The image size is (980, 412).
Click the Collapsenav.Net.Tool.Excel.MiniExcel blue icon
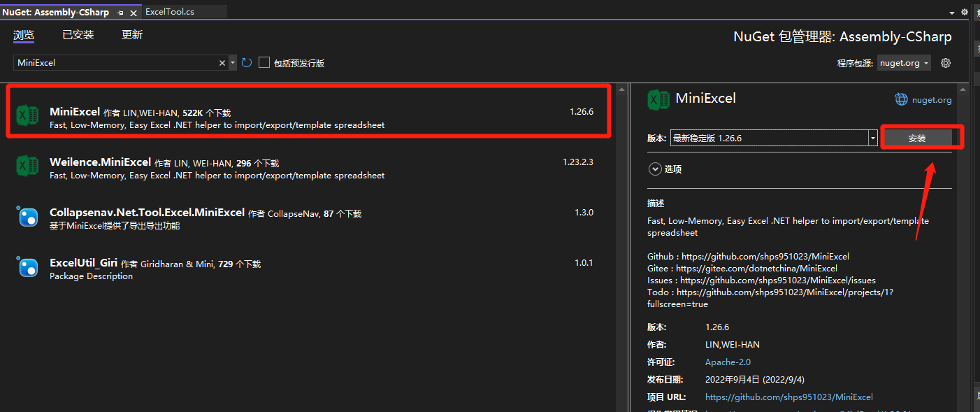(27, 217)
